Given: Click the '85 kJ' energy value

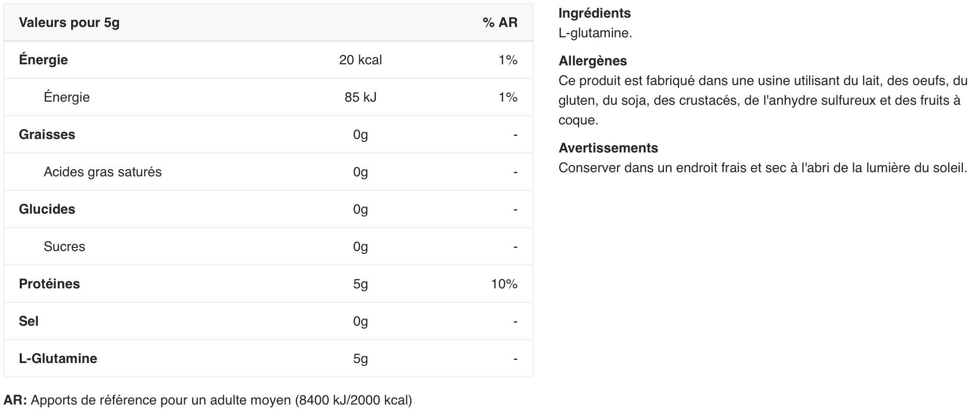Looking at the screenshot, I should [360, 97].
